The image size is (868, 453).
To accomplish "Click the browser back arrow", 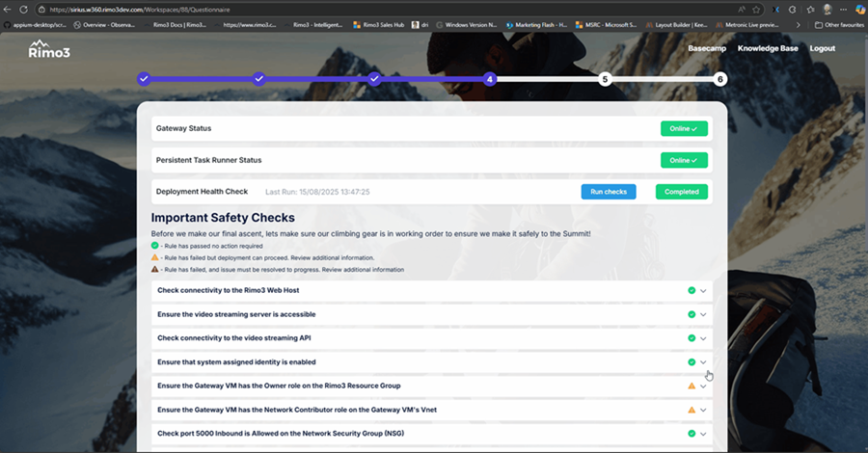I will 9,9.
